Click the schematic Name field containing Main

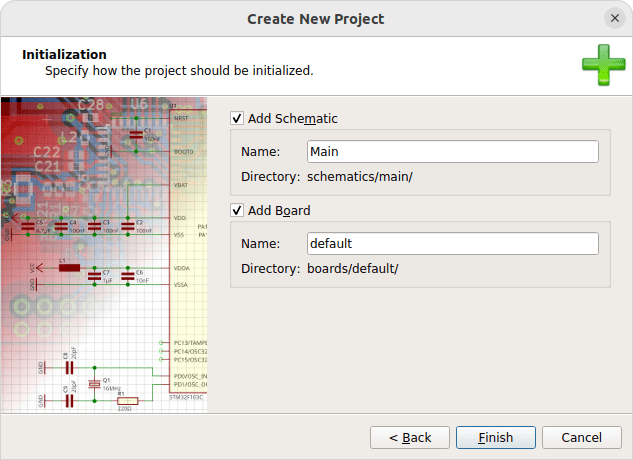click(453, 151)
